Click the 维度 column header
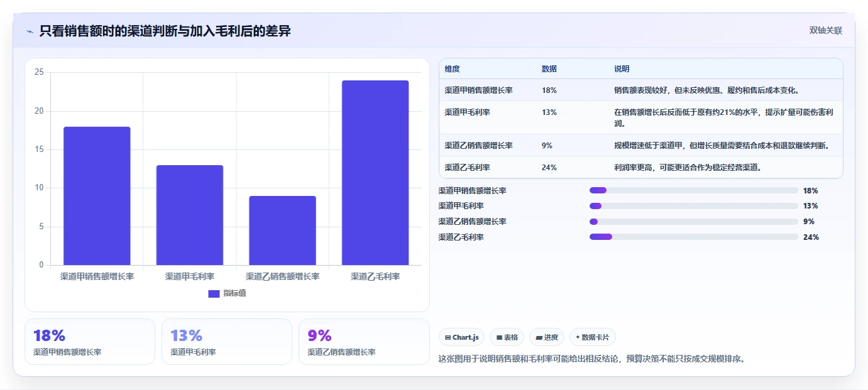 pyautogui.click(x=452, y=69)
